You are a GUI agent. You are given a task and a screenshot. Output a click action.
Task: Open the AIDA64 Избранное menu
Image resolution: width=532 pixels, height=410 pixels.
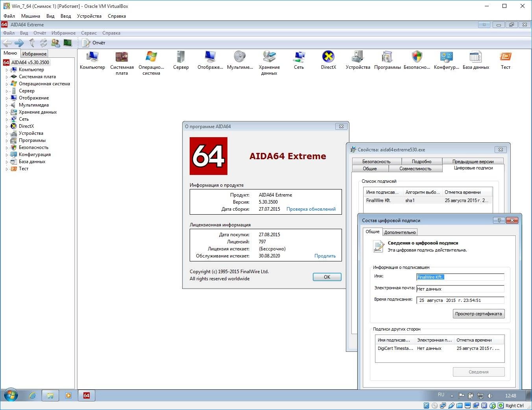coord(63,33)
